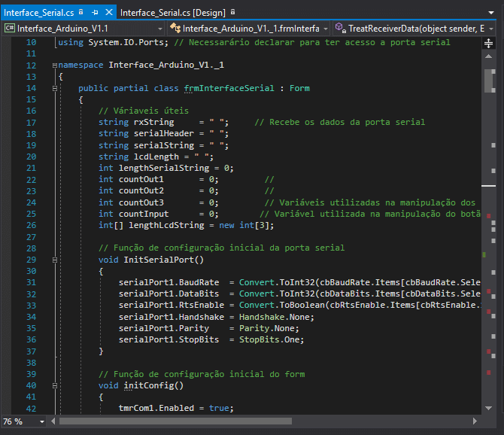Click the method icon beside TreatReceiverData
This screenshot has width=504, height=435.
pyautogui.click(x=341, y=28)
